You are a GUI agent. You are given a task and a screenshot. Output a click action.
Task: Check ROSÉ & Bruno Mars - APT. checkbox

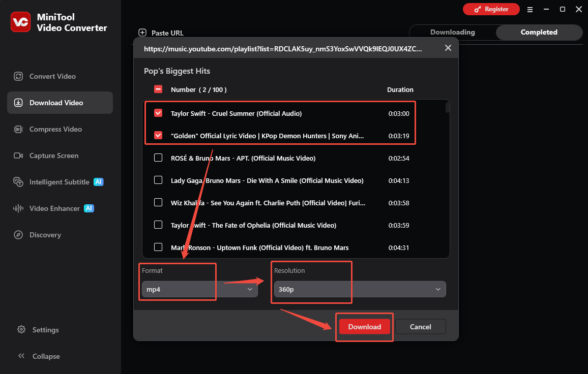(158, 158)
